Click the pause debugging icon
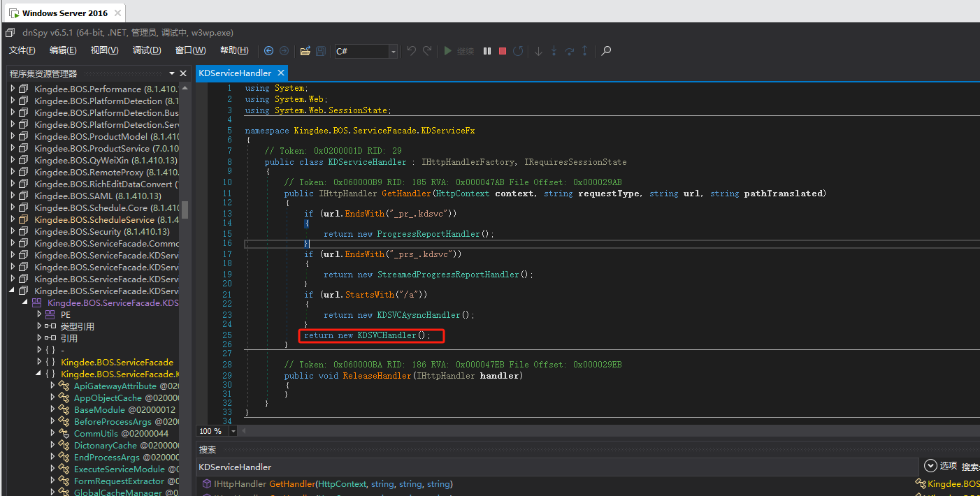Viewport: 980px width, 496px height. point(487,51)
